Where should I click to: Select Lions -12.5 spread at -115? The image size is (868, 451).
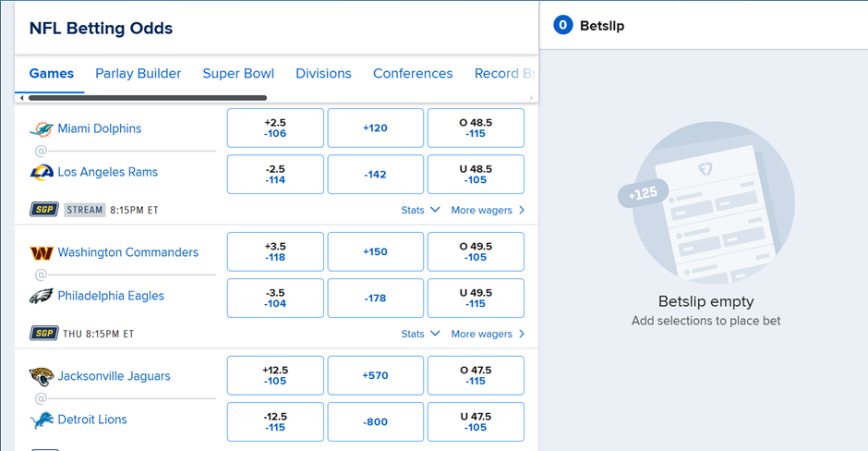click(x=275, y=422)
